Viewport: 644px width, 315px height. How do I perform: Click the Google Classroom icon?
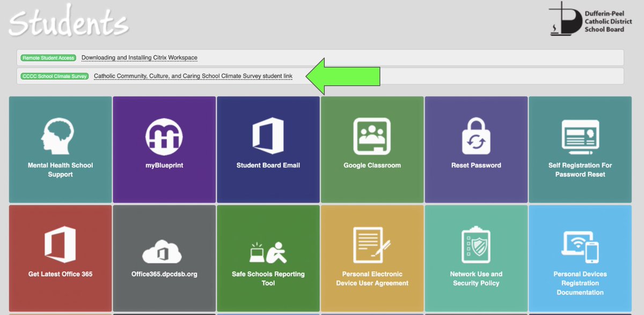point(372,136)
